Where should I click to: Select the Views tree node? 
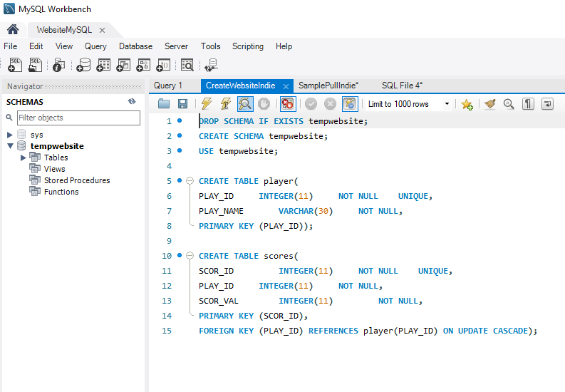pyautogui.click(x=54, y=169)
